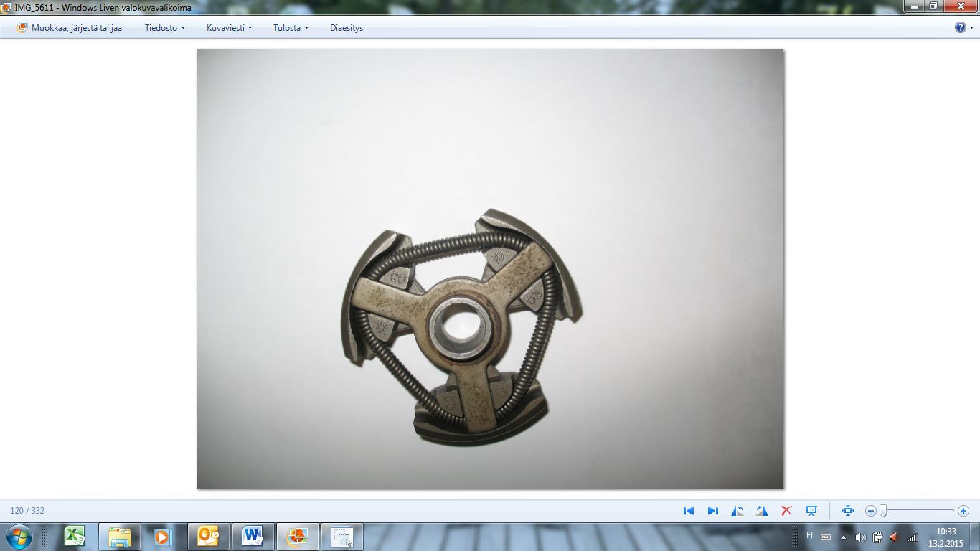Zoom out with the minus button
The height and width of the screenshot is (551, 980).
[x=871, y=511]
